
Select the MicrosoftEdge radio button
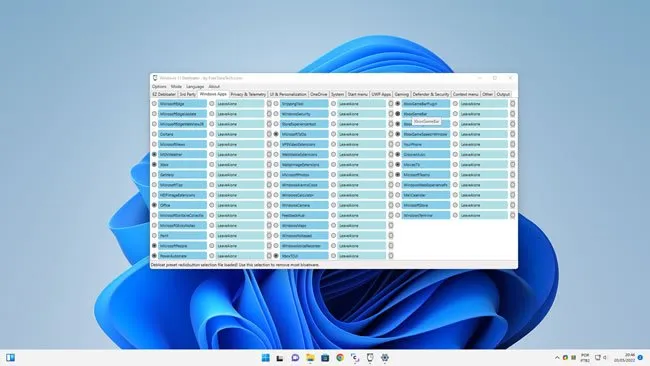(x=154, y=104)
